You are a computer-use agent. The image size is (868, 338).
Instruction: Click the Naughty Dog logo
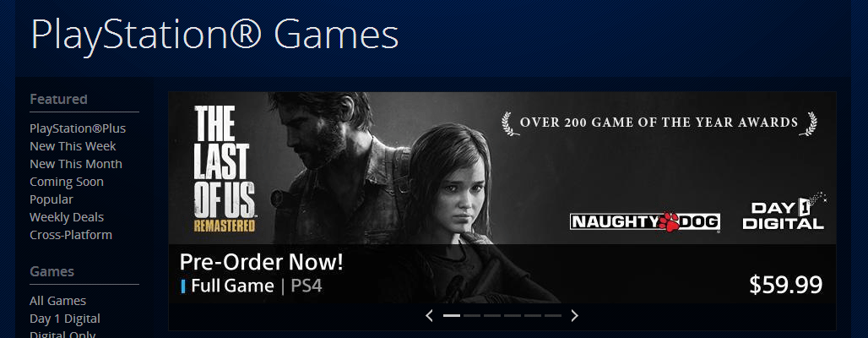(x=645, y=222)
